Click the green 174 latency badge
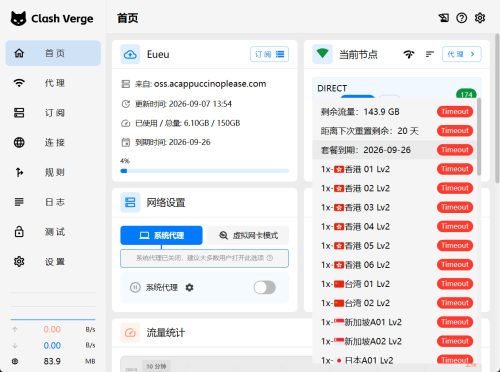 [466, 94]
